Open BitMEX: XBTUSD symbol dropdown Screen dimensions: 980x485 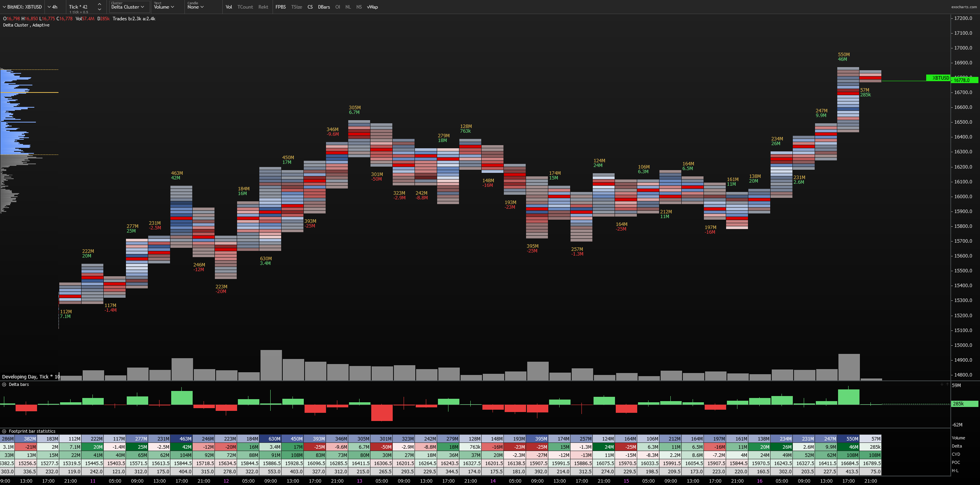pos(23,7)
